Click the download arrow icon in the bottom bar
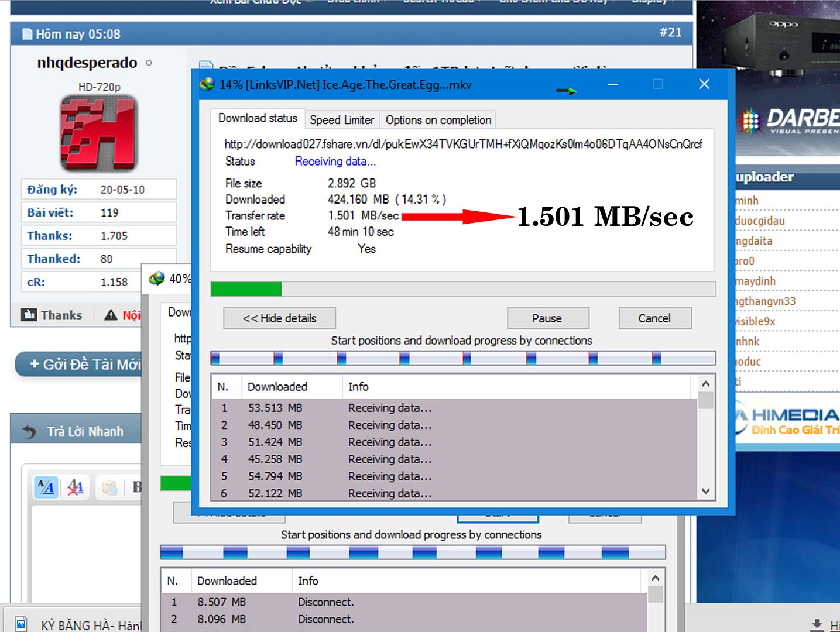The image size is (840, 632). pyautogui.click(x=817, y=625)
